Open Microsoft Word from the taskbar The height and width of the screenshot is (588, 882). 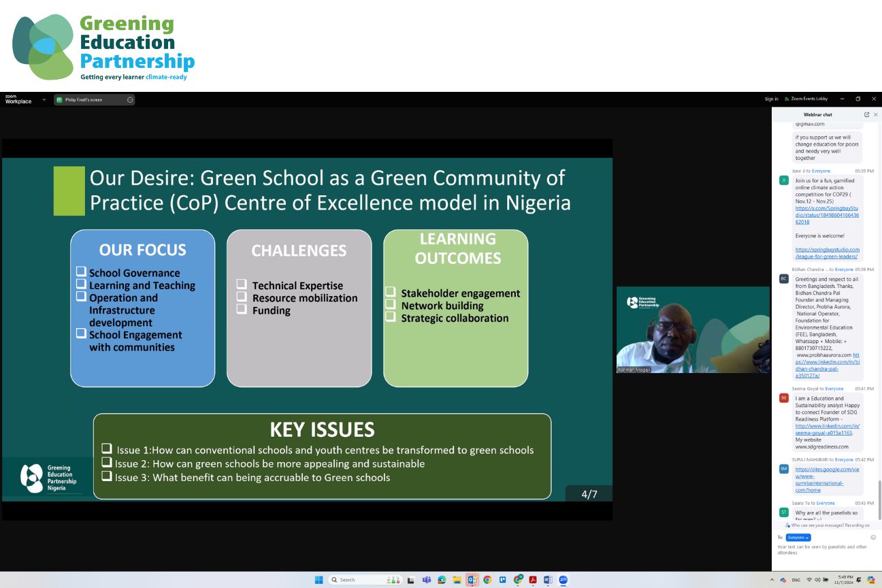pyautogui.click(x=548, y=580)
